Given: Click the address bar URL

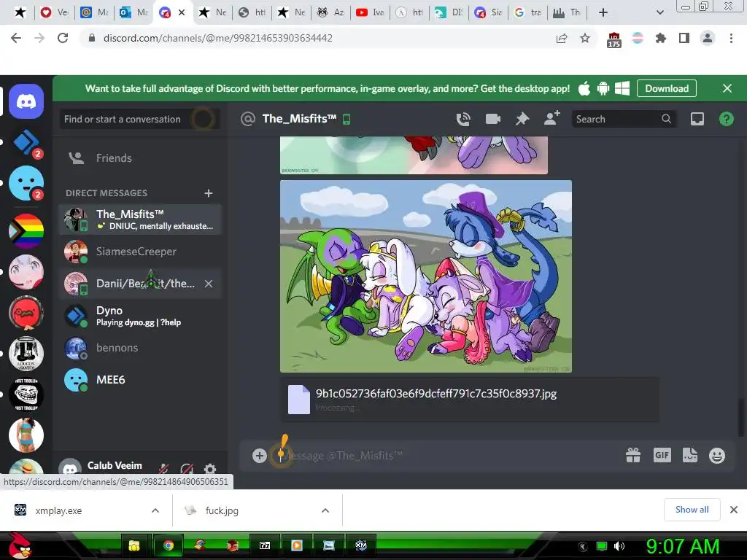Looking at the screenshot, I should click(x=217, y=38).
